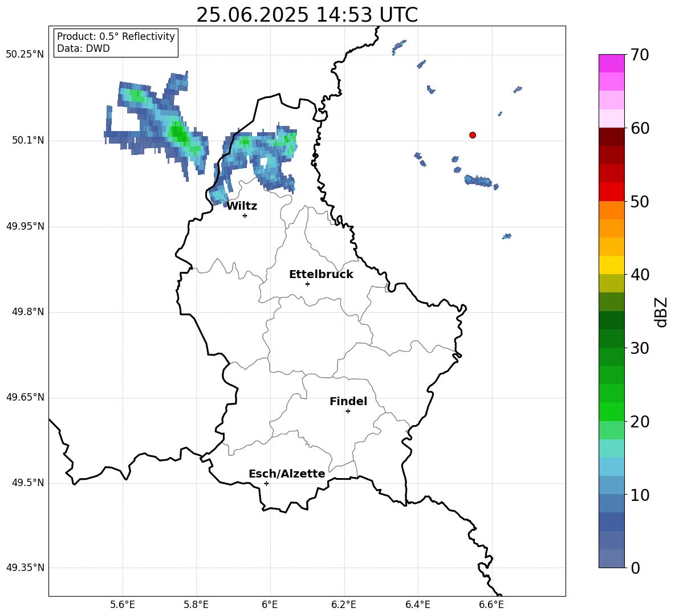
Task: Click the 6.4°E longitude label
Action: coord(417,605)
